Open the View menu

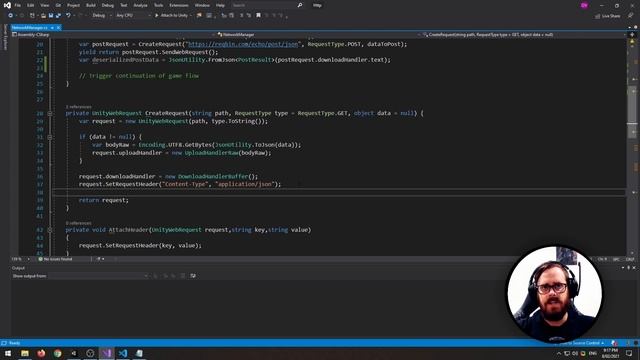pos(44,5)
